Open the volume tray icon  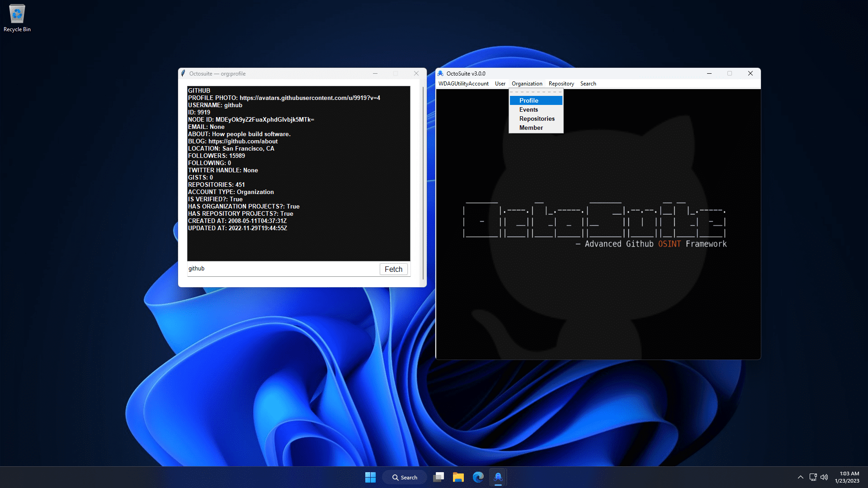click(x=824, y=477)
